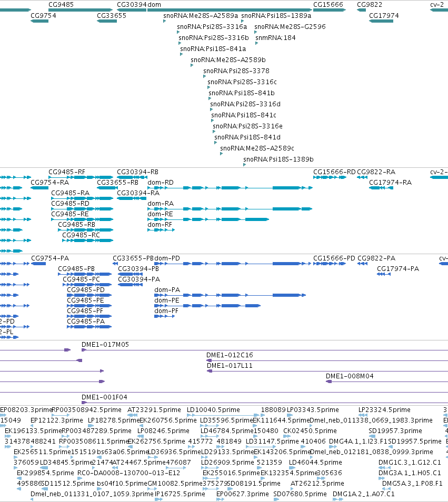Select snoRNA:Me28S-A2589c label
This screenshot has height=502, width=448.
[257, 148]
